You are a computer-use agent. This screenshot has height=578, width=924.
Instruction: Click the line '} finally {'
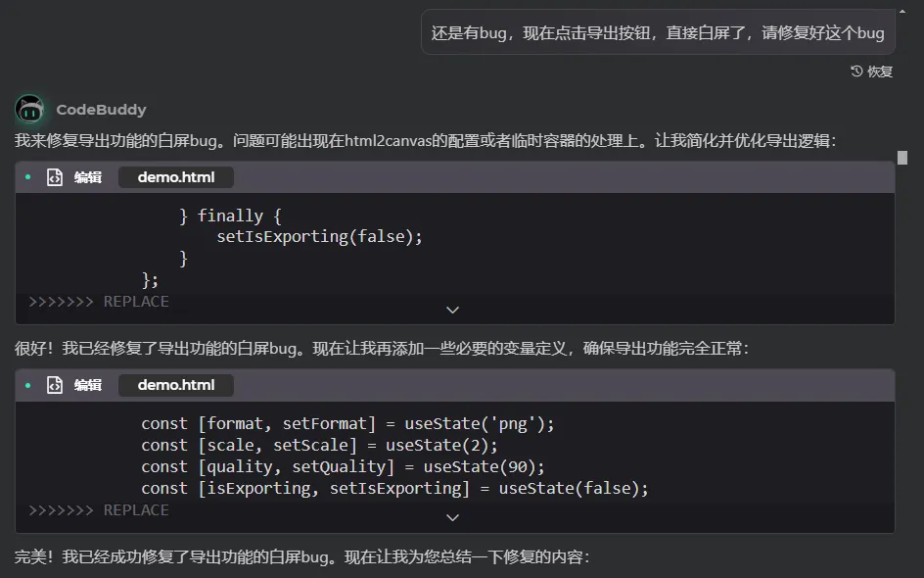coord(230,216)
